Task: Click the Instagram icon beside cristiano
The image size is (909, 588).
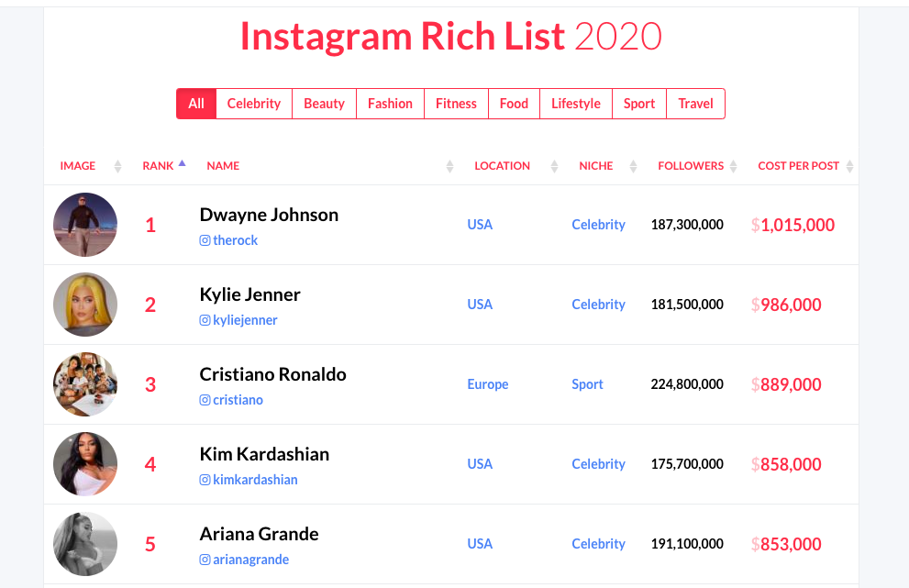Action: pyautogui.click(x=205, y=400)
